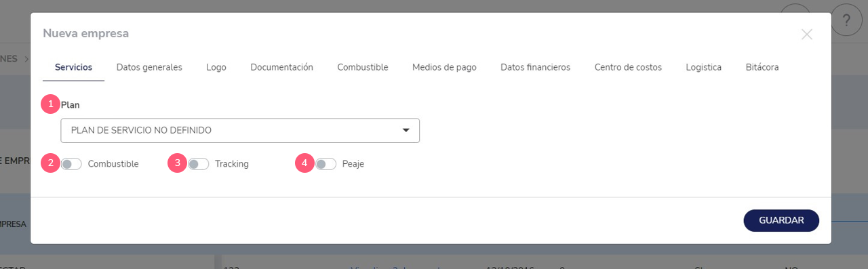Click the dropdown arrow in Plan field
Image resolution: width=868 pixels, height=269 pixels.
406,131
